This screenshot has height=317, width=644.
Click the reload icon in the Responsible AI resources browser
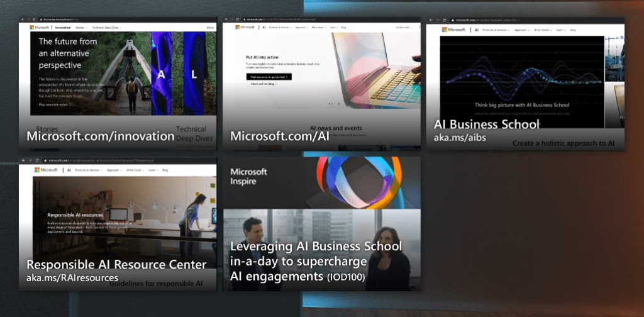click(36, 160)
